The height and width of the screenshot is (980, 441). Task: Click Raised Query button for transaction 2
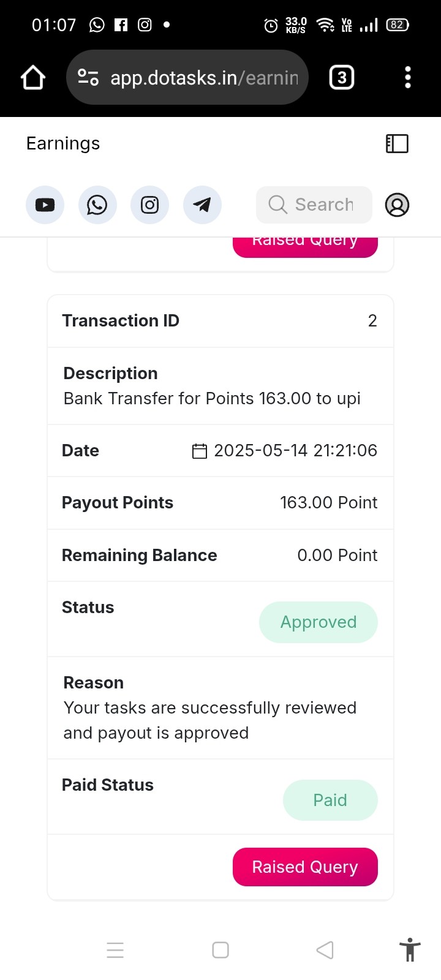[x=305, y=867]
